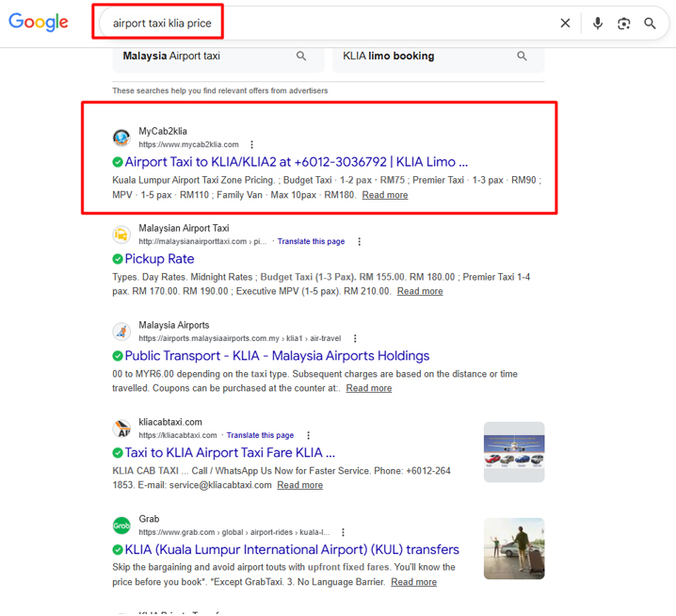Click the Grab logo favicon
Image resolution: width=676 pixels, height=616 pixels.
coord(121,526)
